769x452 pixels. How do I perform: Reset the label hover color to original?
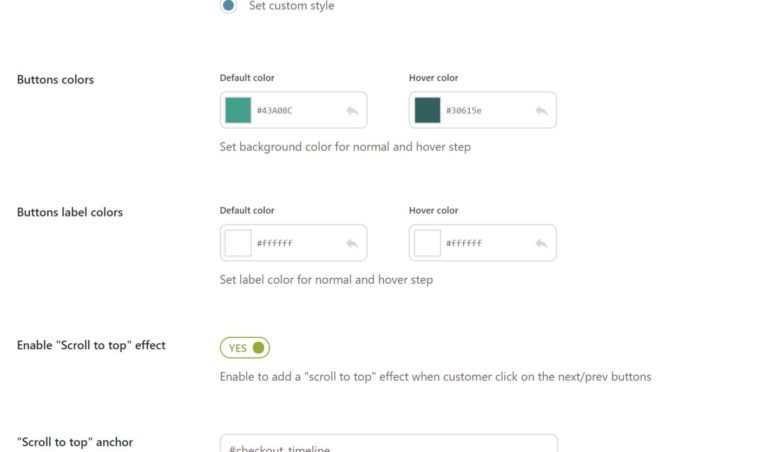click(x=541, y=243)
